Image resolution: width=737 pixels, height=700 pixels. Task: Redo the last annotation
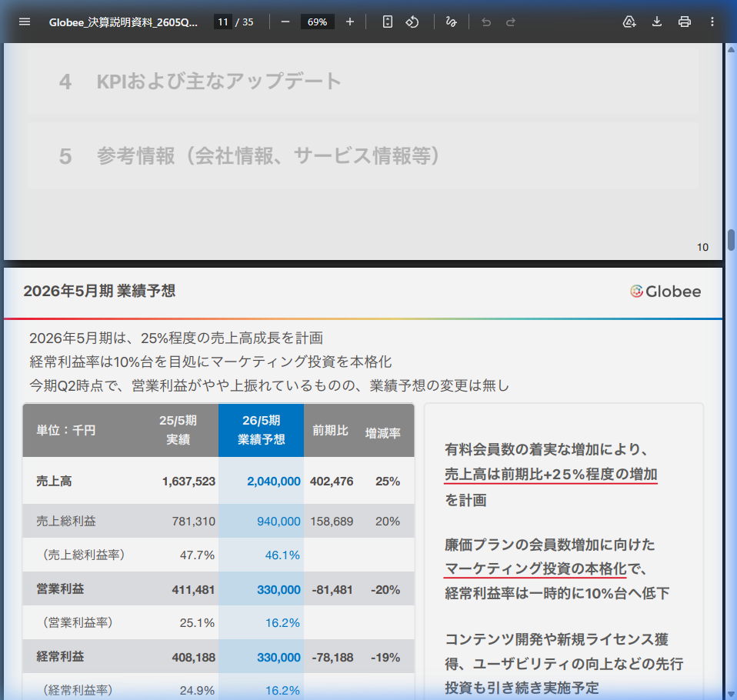511,22
